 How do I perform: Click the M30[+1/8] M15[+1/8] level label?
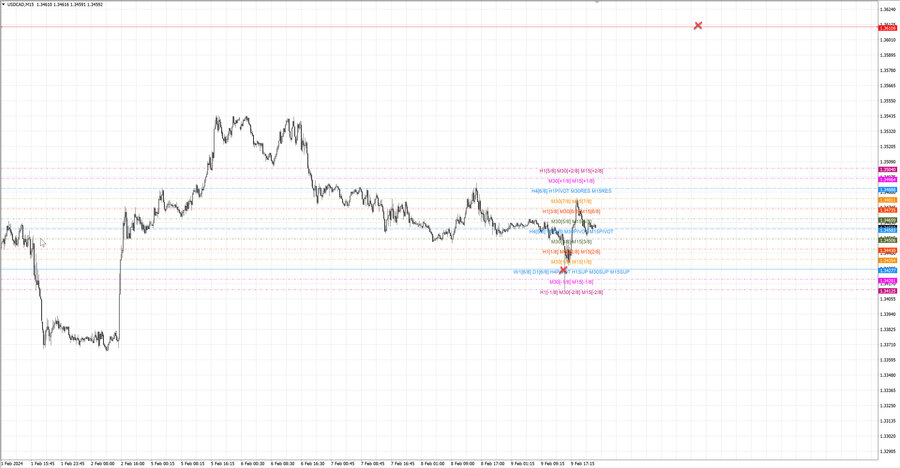click(571, 181)
